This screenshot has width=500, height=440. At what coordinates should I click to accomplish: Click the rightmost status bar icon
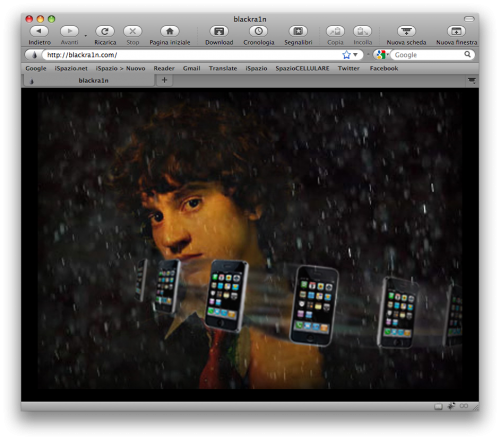click(x=464, y=406)
